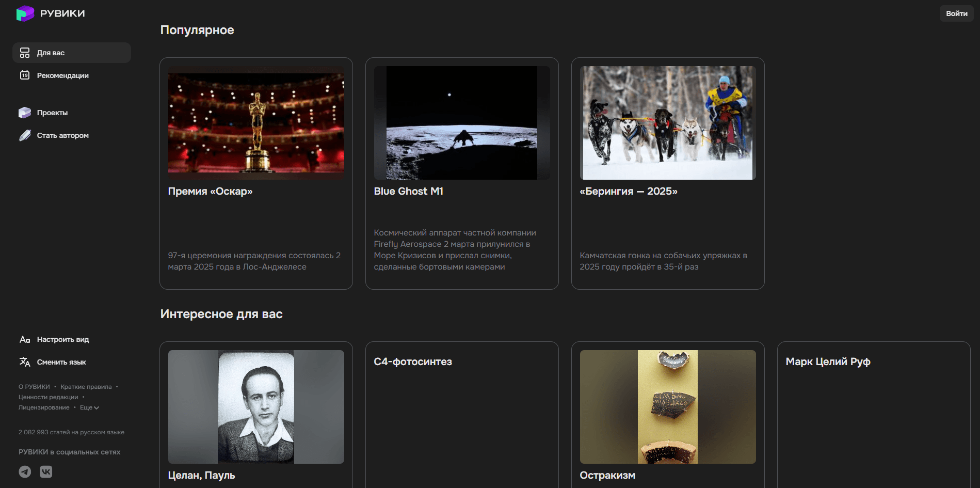Expand the «Еще» footer dropdown
This screenshot has height=488, width=980.
(89, 407)
